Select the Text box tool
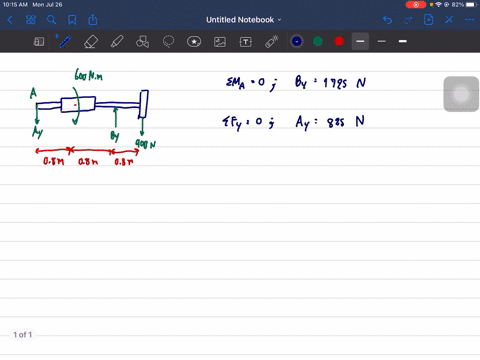The width and height of the screenshot is (480, 360). tap(246, 42)
